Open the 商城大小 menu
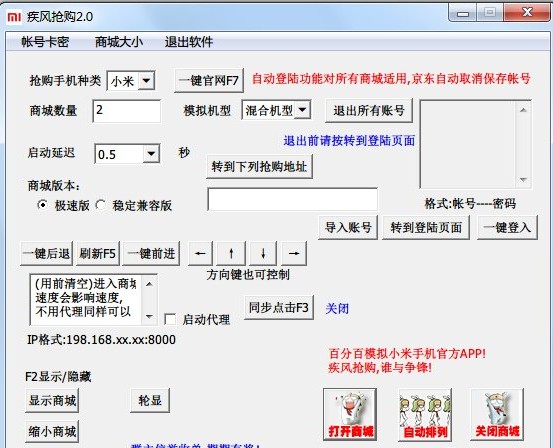The image size is (553, 448). [x=119, y=42]
